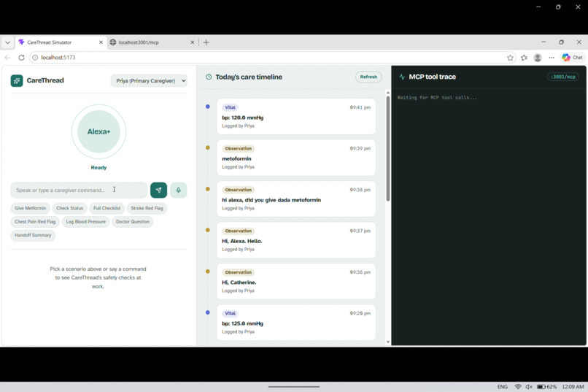Trigger the Chest Pain Red Flag scenario
The image size is (588, 392).
(35, 222)
